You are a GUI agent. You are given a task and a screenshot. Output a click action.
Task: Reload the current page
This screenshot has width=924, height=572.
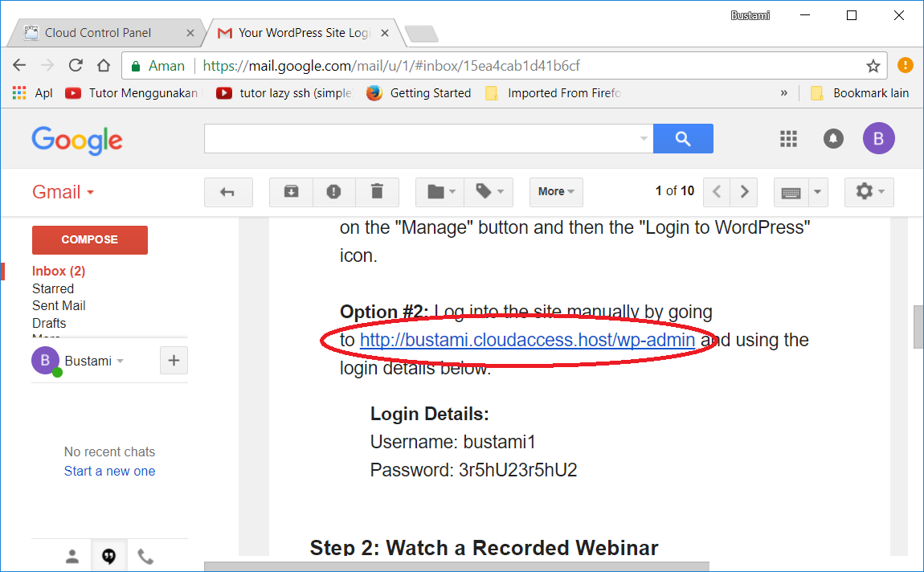point(76,65)
